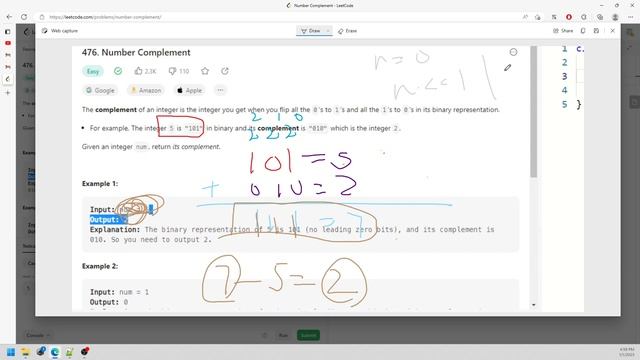Open the browser Extensions icon
This screenshot has height=360, width=640.
point(584,17)
